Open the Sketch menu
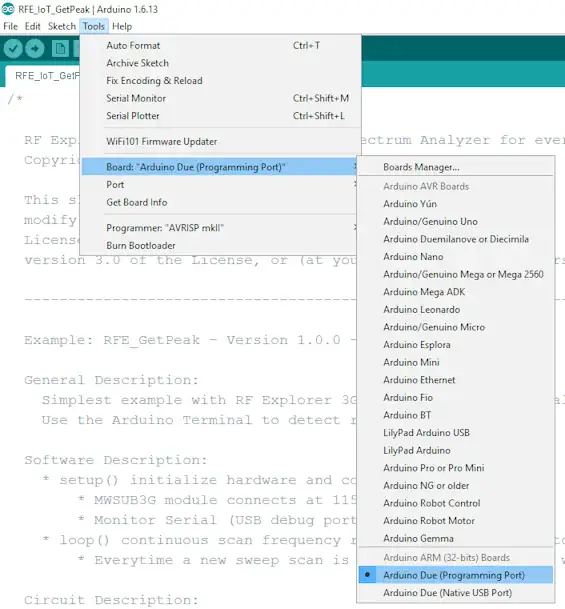This screenshot has height=609, width=565. point(62,26)
